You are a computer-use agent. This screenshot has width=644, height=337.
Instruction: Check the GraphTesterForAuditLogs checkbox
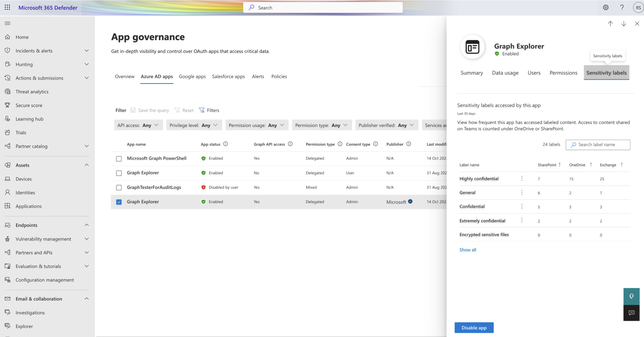pos(119,187)
